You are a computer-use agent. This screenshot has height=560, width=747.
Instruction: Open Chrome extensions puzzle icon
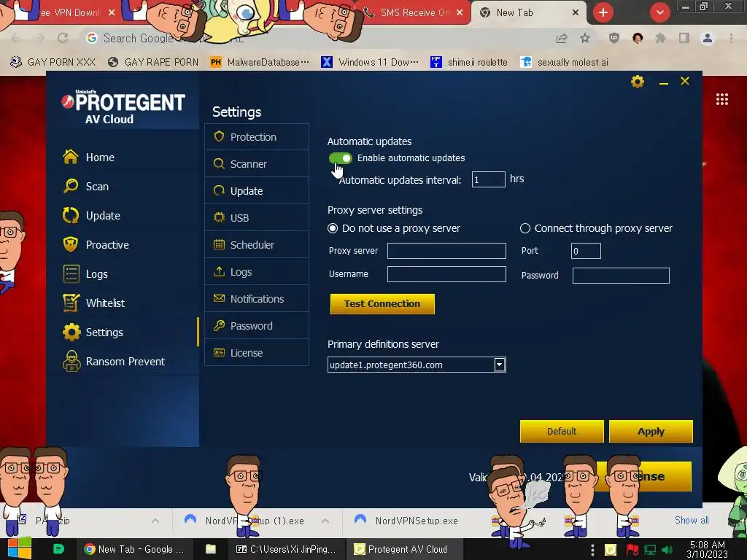tap(661, 38)
